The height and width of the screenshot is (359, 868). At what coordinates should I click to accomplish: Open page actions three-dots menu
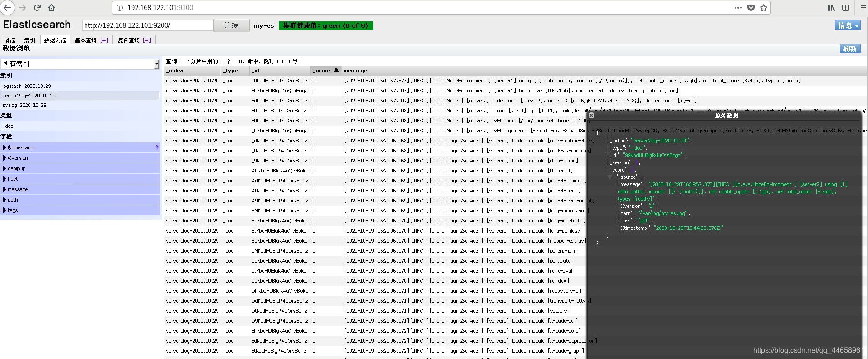tap(738, 8)
